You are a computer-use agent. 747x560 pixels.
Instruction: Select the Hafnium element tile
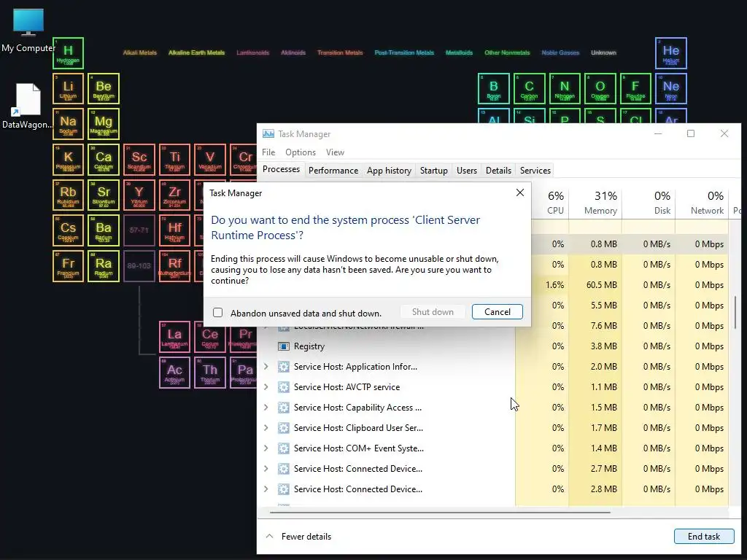[174, 230]
